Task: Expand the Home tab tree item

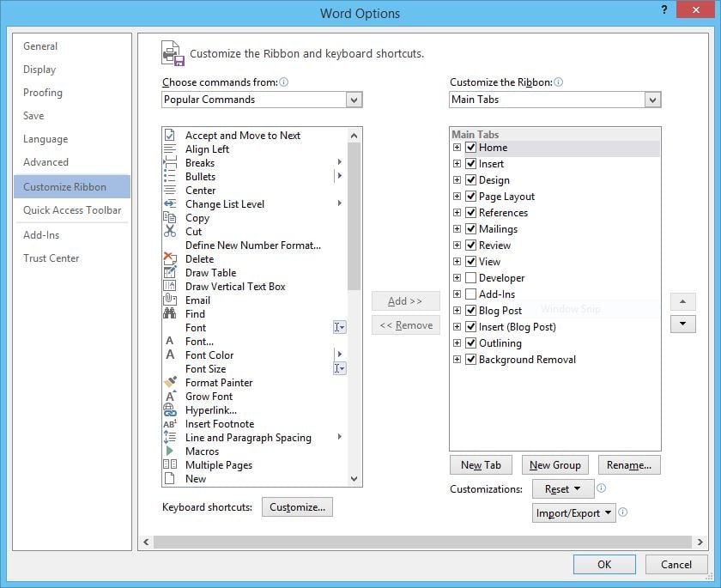Action: pos(457,148)
